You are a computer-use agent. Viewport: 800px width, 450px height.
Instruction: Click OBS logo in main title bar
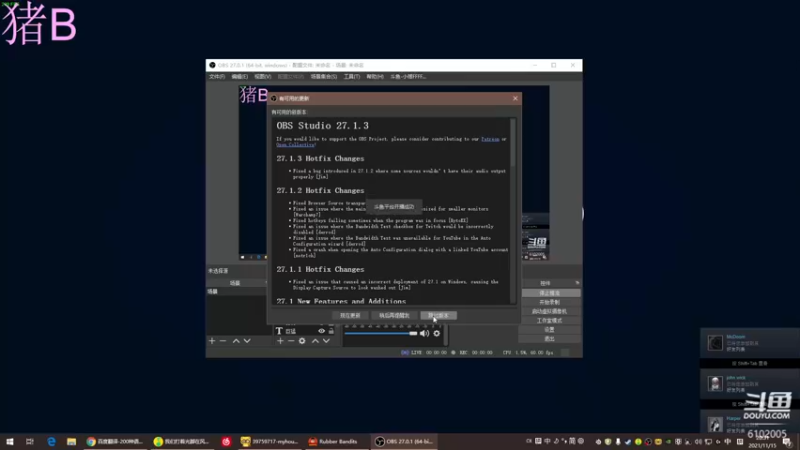212,65
